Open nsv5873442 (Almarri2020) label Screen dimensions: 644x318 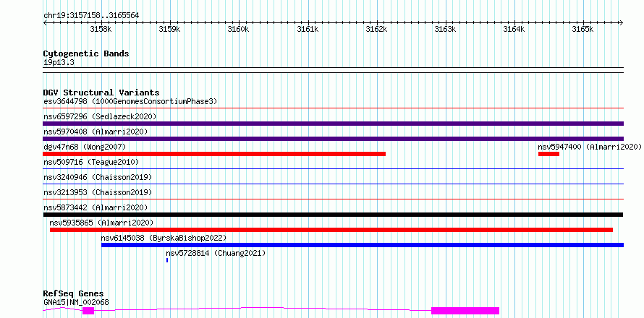(x=96, y=207)
